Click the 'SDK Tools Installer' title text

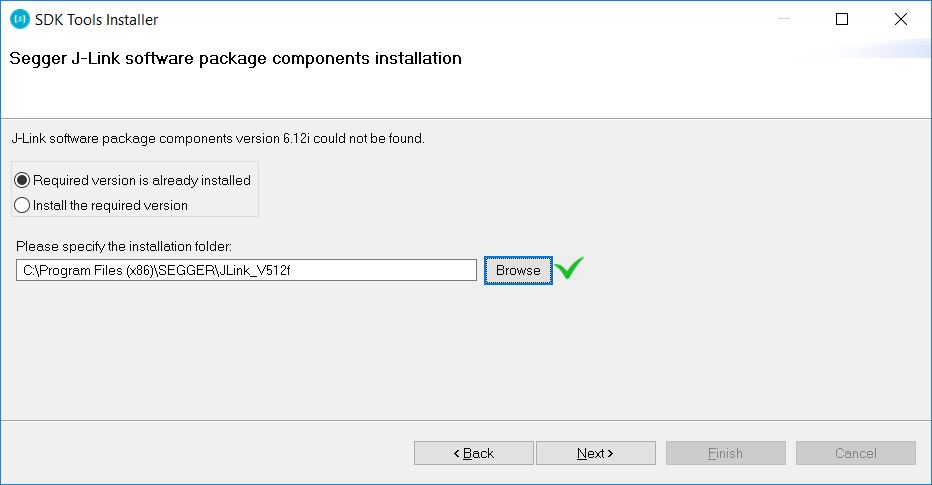(x=96, y=20)
